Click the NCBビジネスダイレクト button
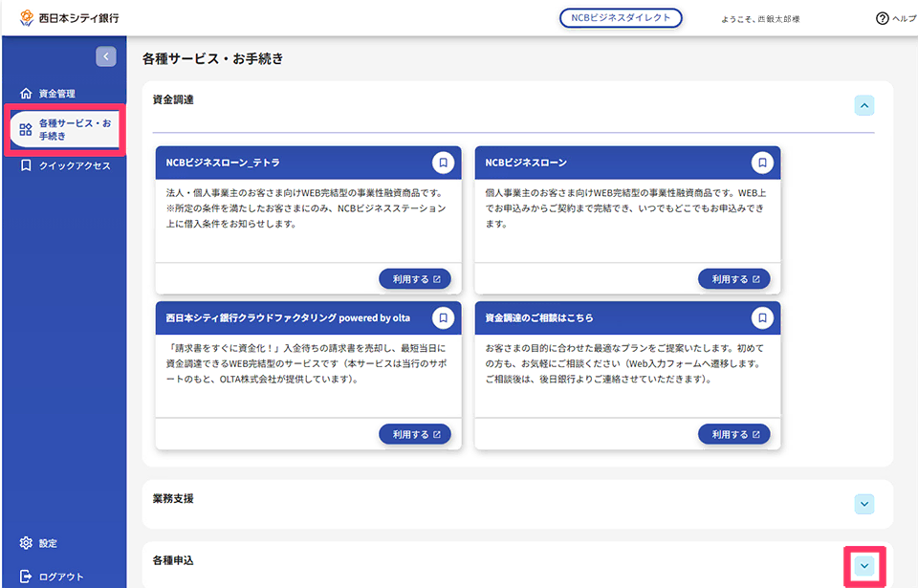 click(621, 18)
